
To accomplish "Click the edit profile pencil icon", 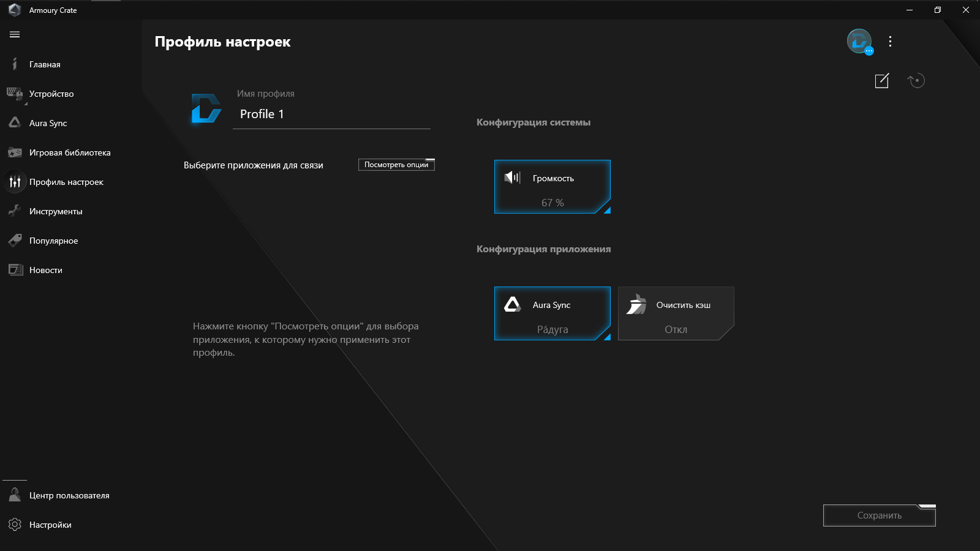I will pos(882,80).
